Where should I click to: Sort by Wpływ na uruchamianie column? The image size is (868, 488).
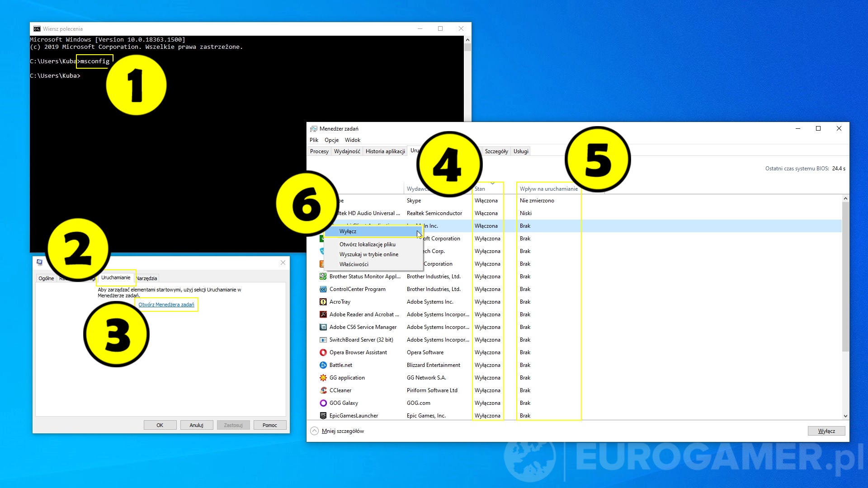pyautogui.click(x=548, y=189)
